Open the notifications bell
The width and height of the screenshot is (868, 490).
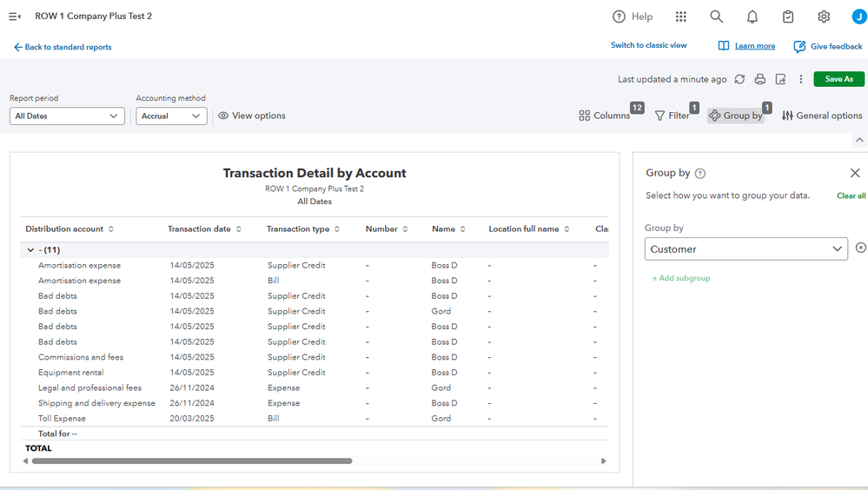pos(752,17)
